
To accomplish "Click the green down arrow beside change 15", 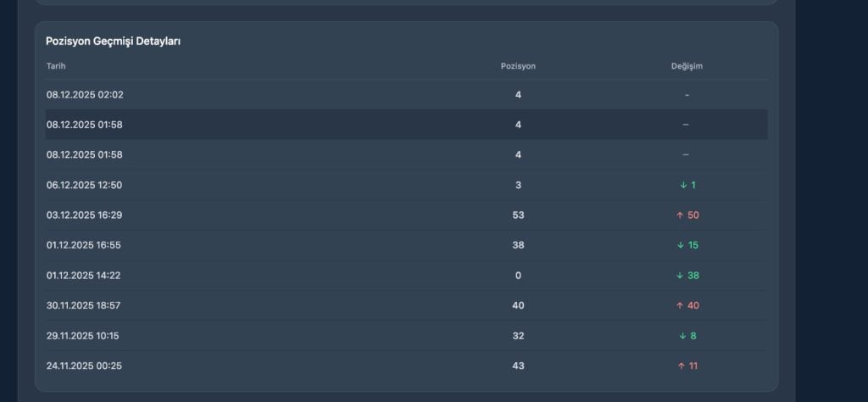I will tap(680, 245).
